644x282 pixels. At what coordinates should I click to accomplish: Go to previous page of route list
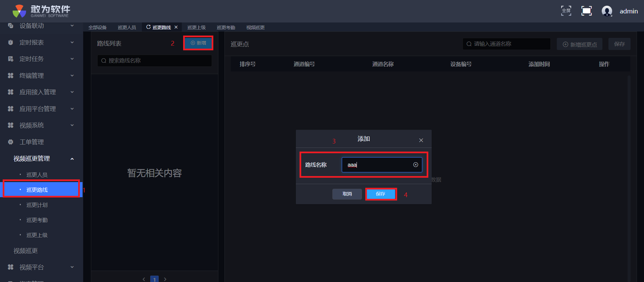[x=144, y=279]
